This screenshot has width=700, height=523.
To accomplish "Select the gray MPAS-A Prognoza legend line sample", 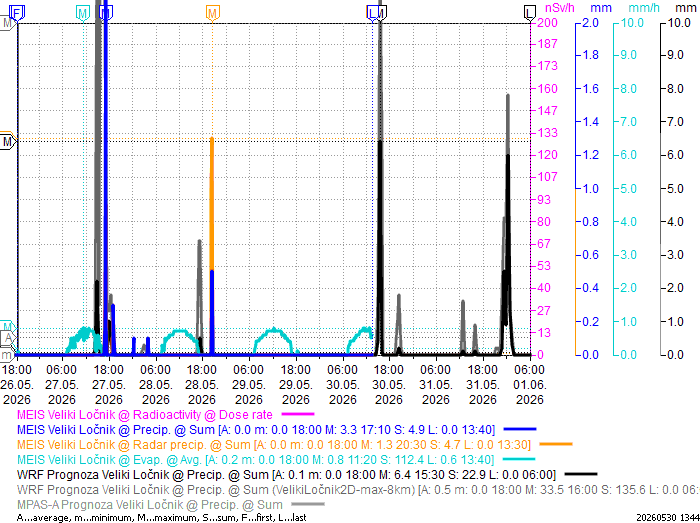I will [x=308, y=504].
